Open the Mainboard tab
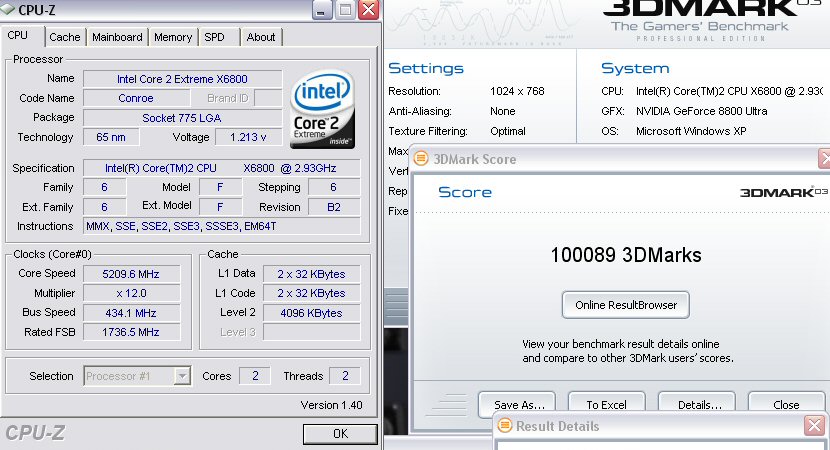830x450 pixels. (x=117, y=37)
